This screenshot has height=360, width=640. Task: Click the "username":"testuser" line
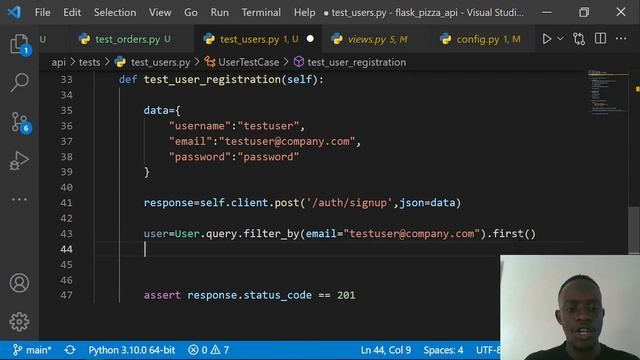coord(237,126)
